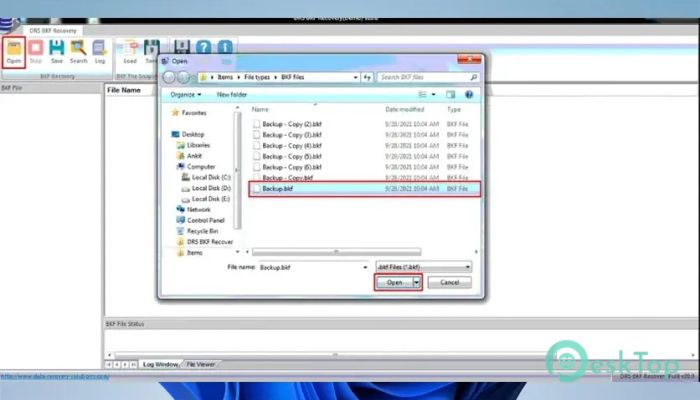This screenshot has width=700, height=400.
Task: Toggle the preview pane icon
Action: coord(450,94)
